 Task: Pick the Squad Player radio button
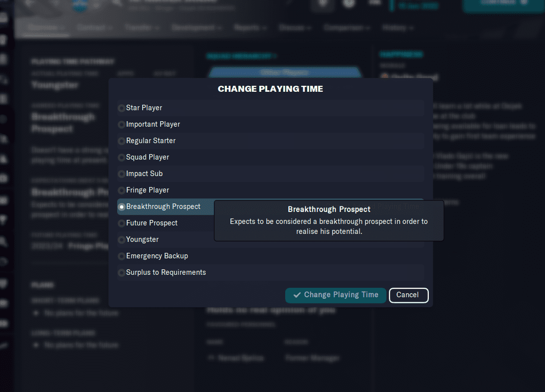121,158
